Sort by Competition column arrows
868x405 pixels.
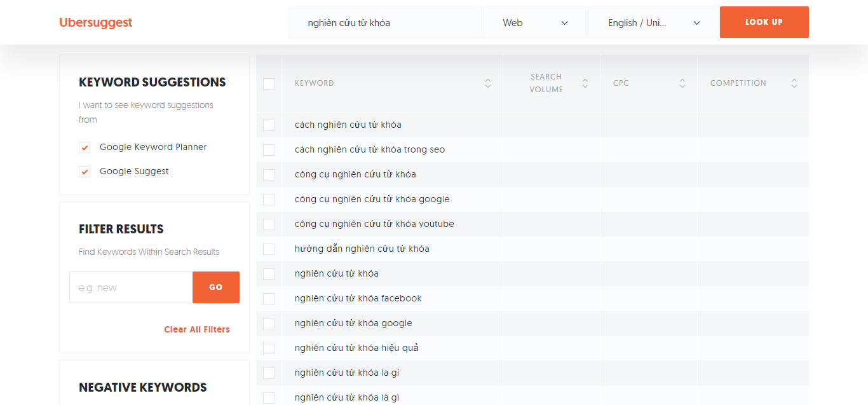coord(794,83)
